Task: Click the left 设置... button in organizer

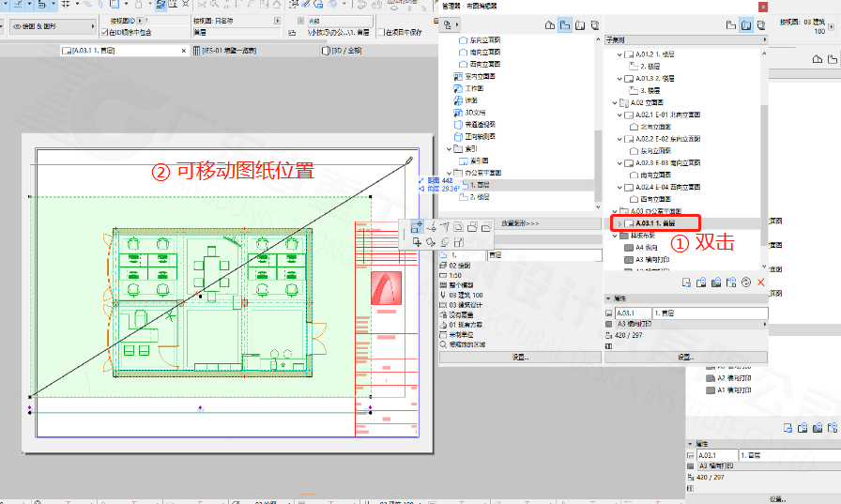Action: (519, 358)
